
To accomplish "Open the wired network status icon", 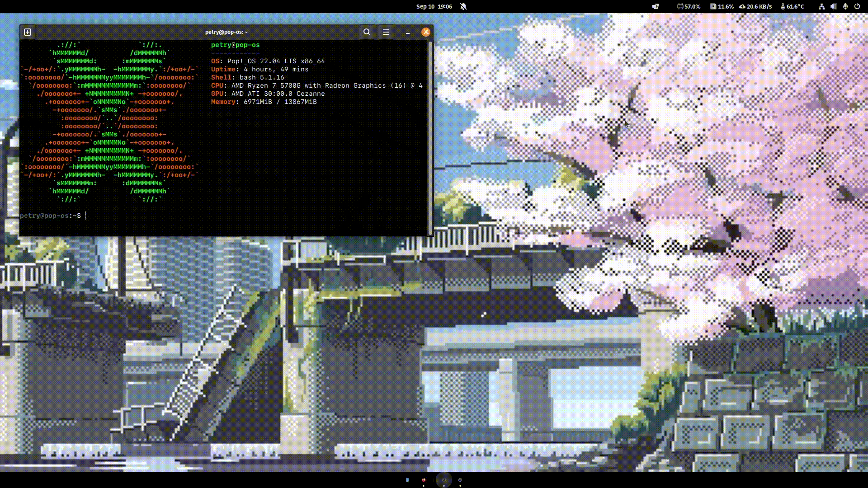I will (x=821, y=6).
